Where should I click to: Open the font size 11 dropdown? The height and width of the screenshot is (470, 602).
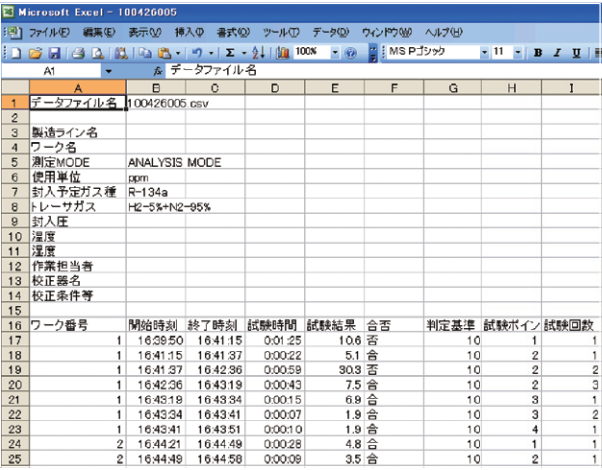point(518,52)
